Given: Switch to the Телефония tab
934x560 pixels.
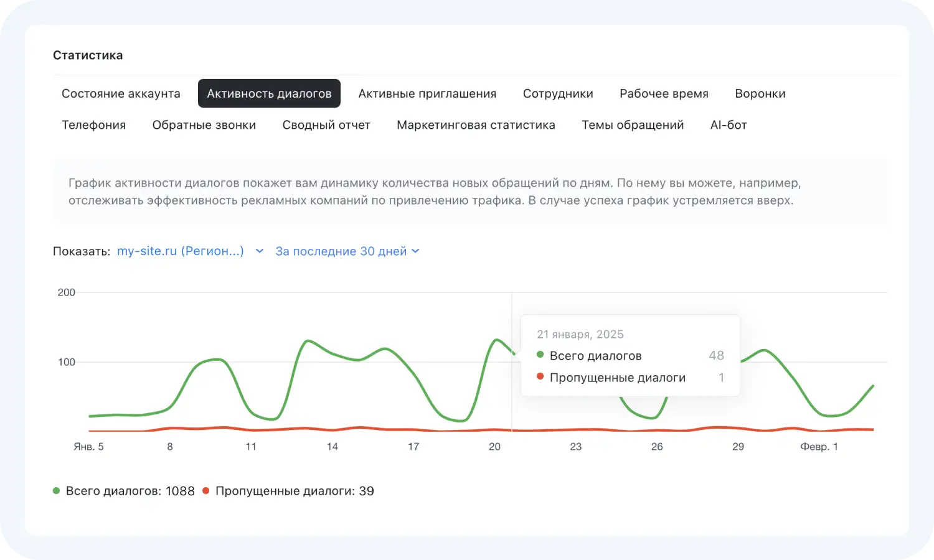Looking at the screenshot, I should [x=93, y=125].
